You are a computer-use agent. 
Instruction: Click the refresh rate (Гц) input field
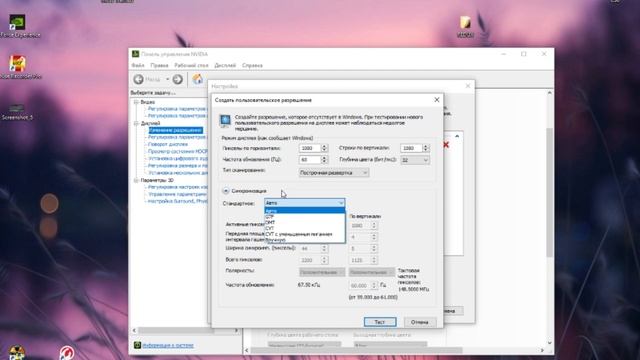click(310, 160)
